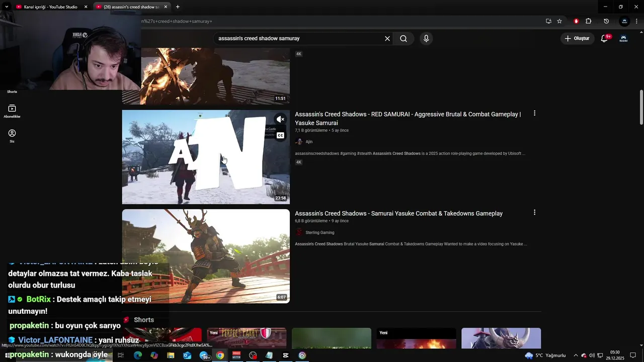Screen dimensions: 644x362
Task: Install app icon in address bar
Action: click(x=548, y=21)
